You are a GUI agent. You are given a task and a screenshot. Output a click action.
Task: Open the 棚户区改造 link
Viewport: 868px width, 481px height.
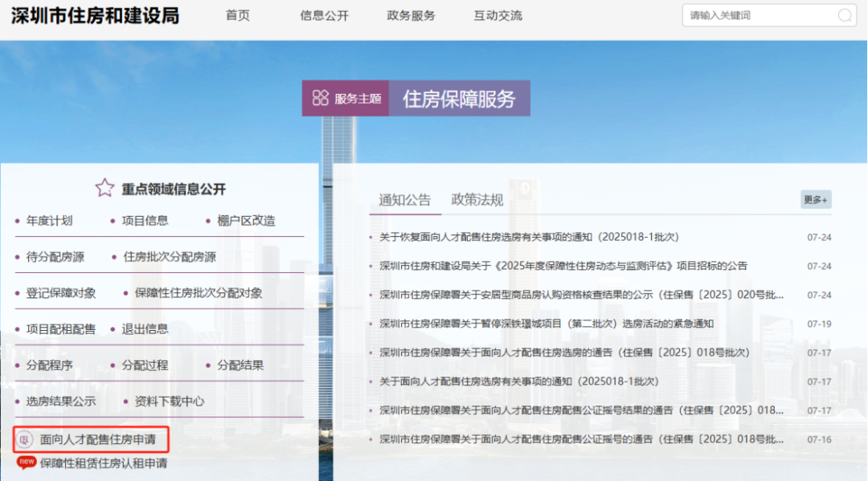point(246,221)
